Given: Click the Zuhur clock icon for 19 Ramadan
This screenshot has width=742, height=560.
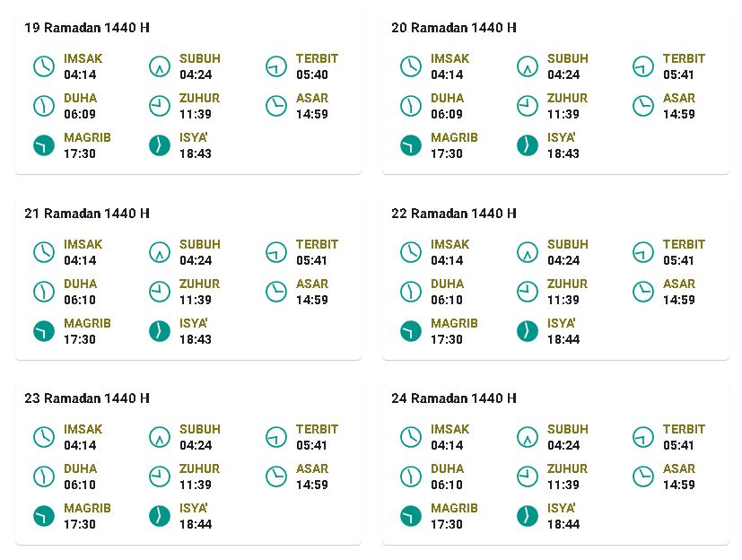Looking at the screenshot, I should pyautogui.click(x=160, y=106).
